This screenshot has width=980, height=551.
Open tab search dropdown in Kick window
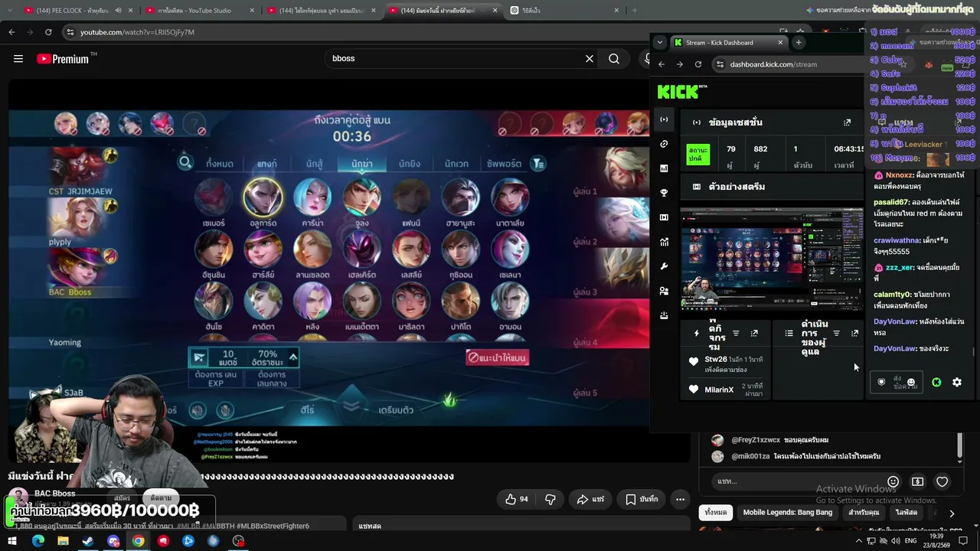(660, 43)
